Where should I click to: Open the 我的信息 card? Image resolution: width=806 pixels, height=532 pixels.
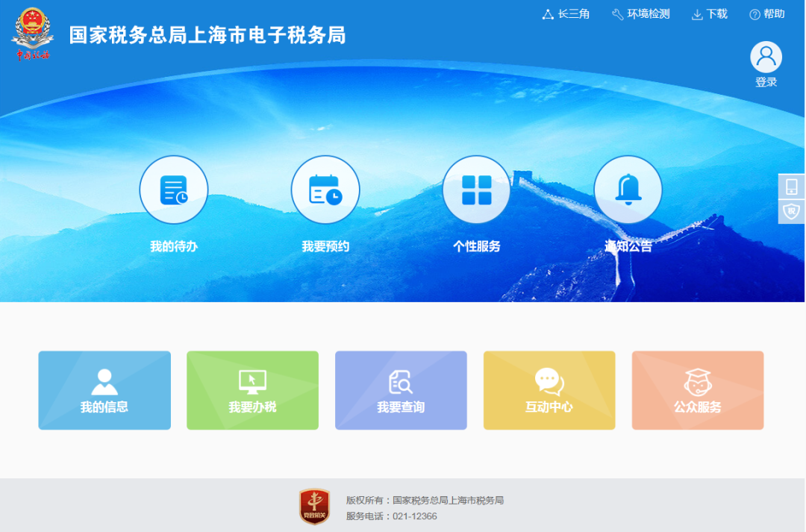click(104, 389)
